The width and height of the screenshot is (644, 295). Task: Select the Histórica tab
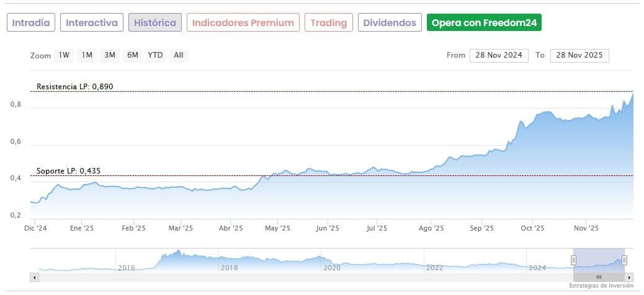155,23
